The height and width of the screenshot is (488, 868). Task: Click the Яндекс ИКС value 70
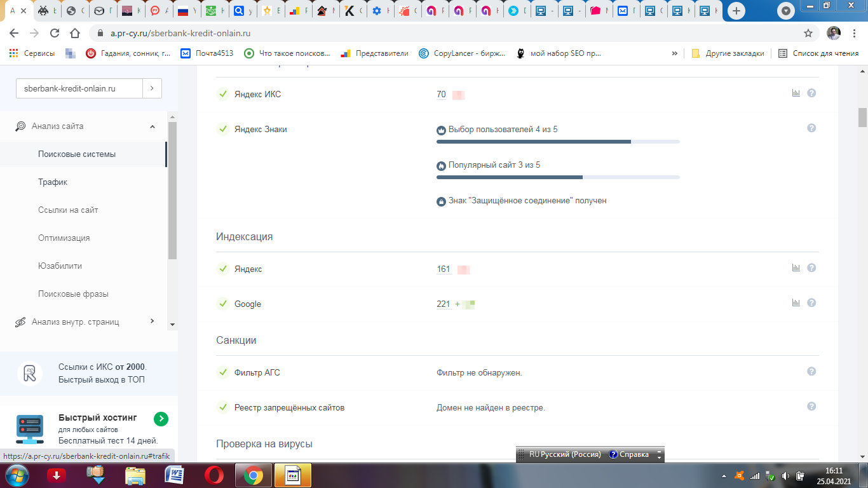tap(441, 95)
